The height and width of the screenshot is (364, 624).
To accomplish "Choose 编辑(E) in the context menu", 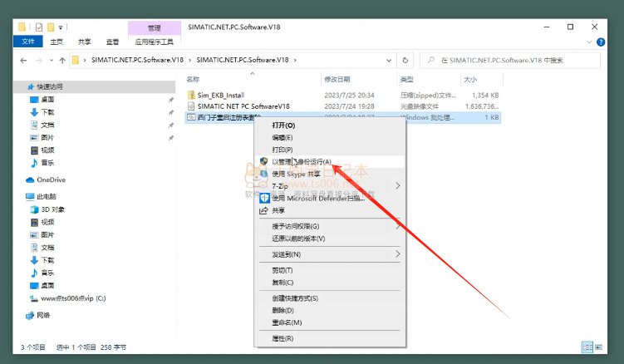I will pos(283,138).
